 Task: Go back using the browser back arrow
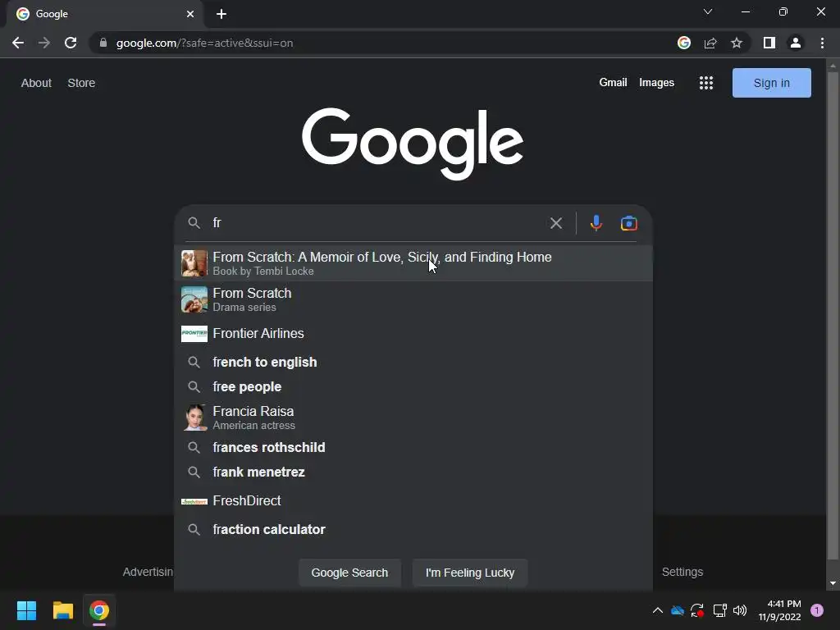(x=18, y=43)
